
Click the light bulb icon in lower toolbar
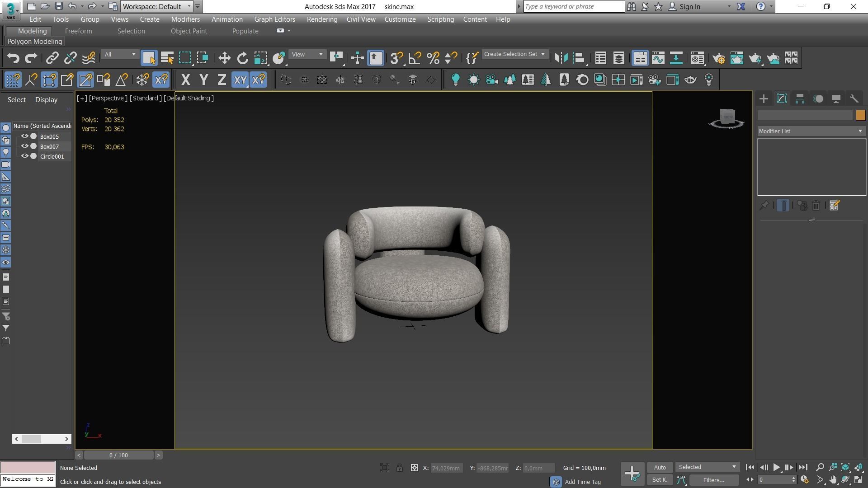pyautogui.click(x=455, y=80)
